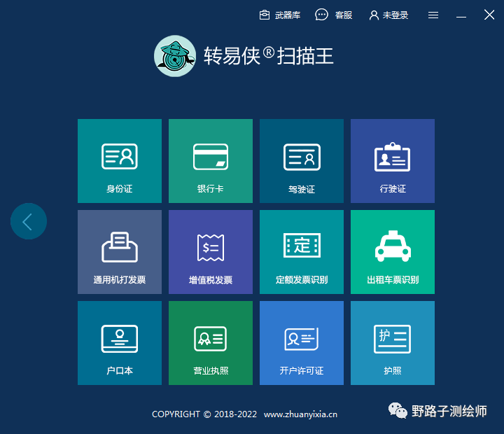Click the 客服 text label
Image resolution: width=504 pixels, height=434 pixels.
(x=344, y=15)
